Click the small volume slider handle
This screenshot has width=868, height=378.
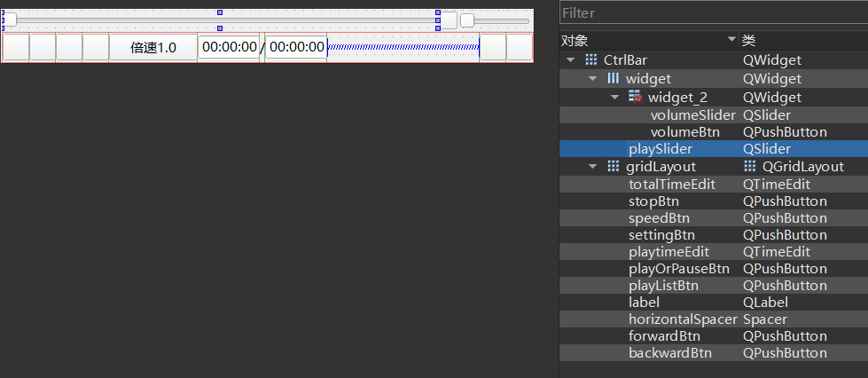[x=466, y=20]
